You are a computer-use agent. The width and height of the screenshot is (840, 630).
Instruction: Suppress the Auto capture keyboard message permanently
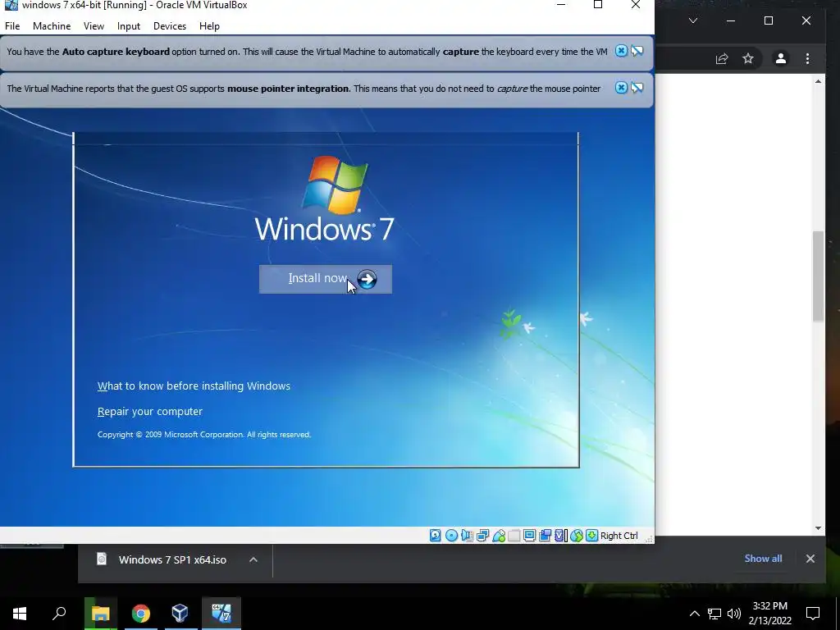pos(637,51)
